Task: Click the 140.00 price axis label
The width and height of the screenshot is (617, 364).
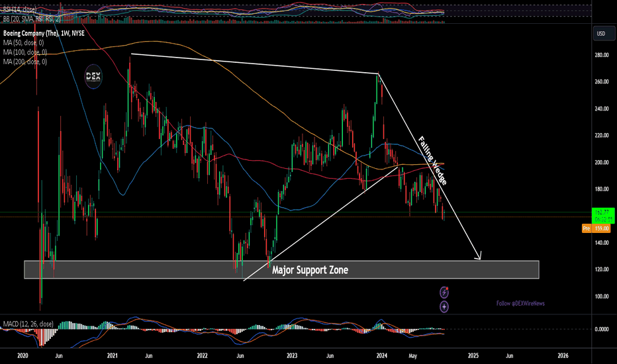Action: (602, 243)
